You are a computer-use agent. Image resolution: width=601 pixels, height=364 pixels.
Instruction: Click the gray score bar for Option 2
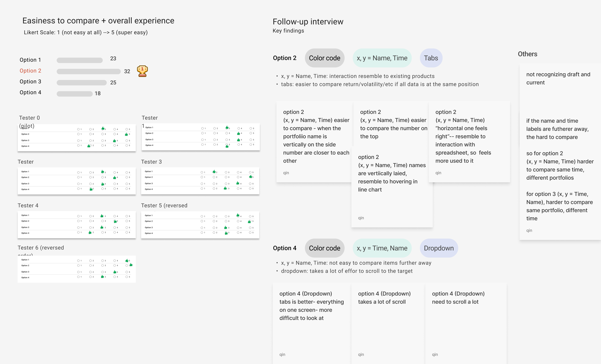click(x=89, y=72)
